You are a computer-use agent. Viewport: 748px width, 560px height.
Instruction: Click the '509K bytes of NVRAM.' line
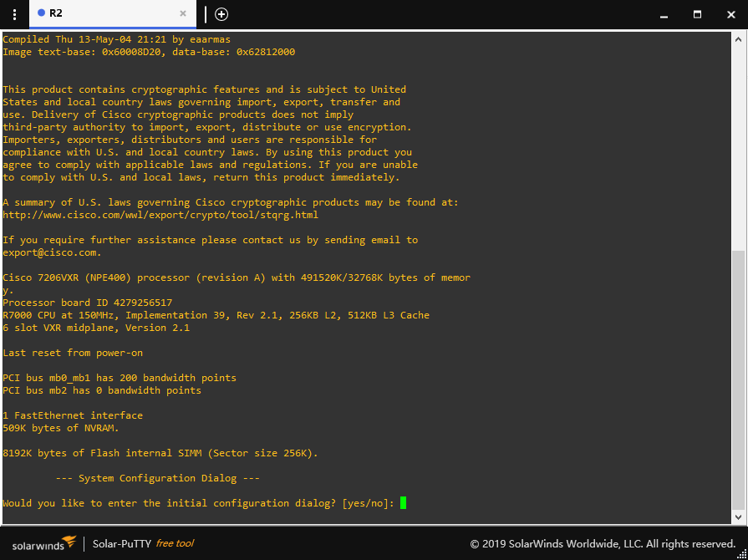point(60,428)
